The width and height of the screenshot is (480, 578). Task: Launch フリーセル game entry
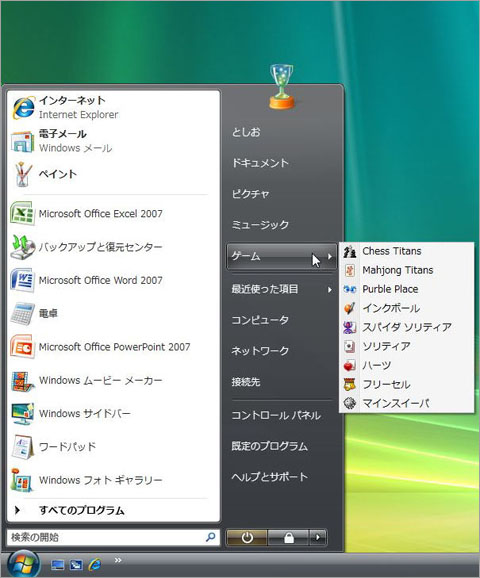[x=406, y=384]
